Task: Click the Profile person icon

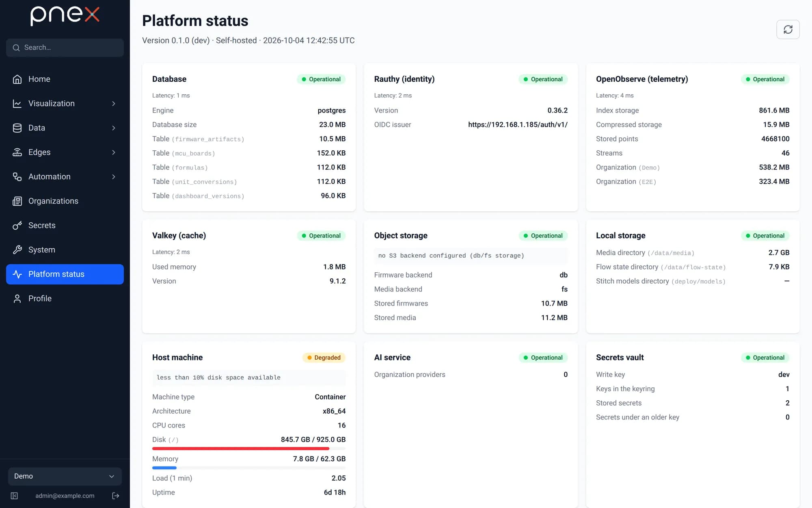Action: (17, 299)
